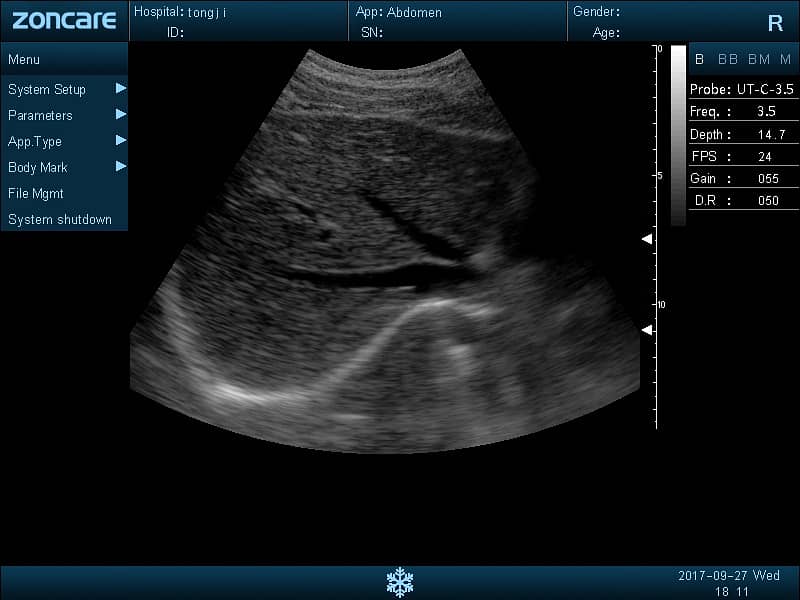Click the R orientation indicator

(775, 23)
